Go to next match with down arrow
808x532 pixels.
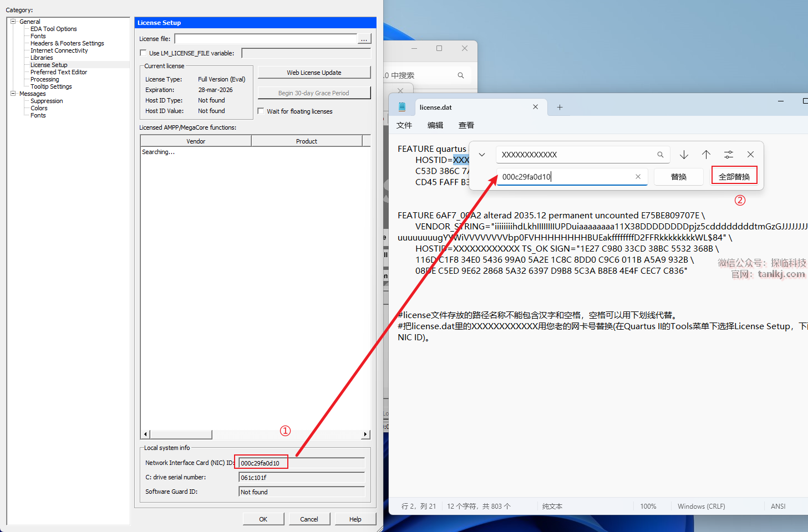pos(684,155)
